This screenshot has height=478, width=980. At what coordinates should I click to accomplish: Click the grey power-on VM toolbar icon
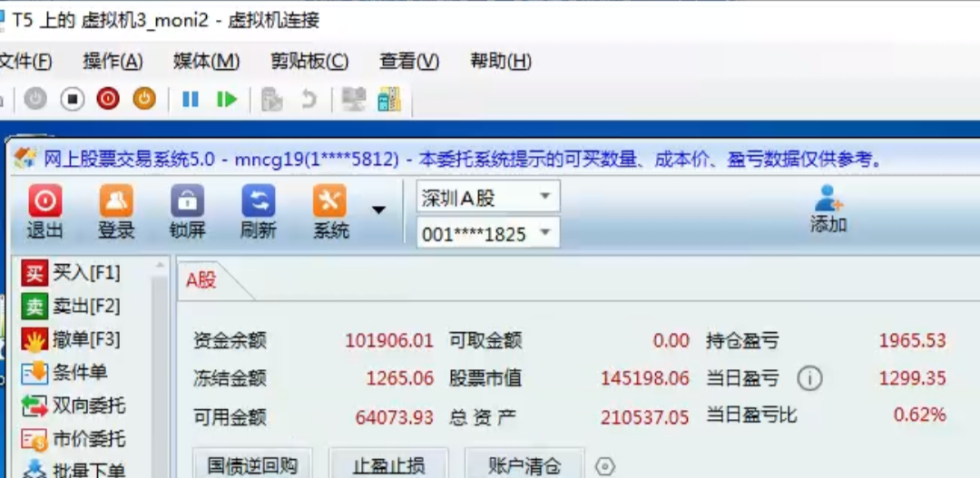(35, 99)
